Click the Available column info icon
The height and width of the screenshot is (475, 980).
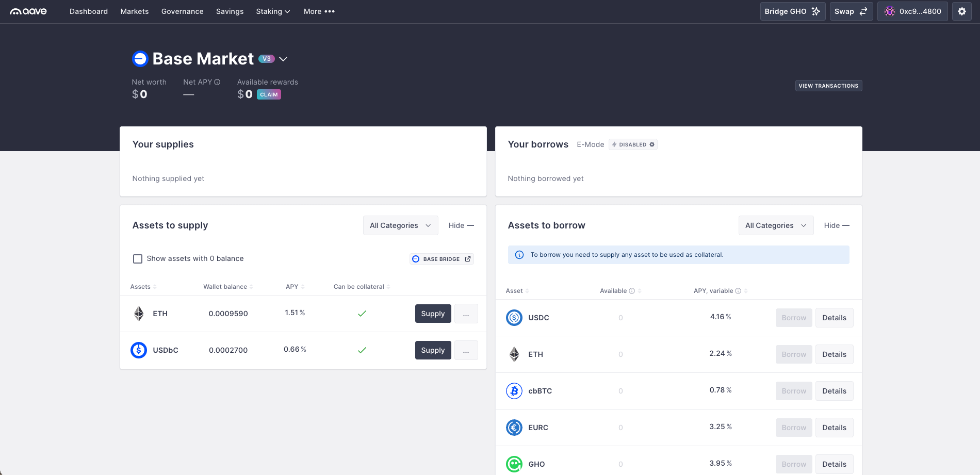[632, 291]
